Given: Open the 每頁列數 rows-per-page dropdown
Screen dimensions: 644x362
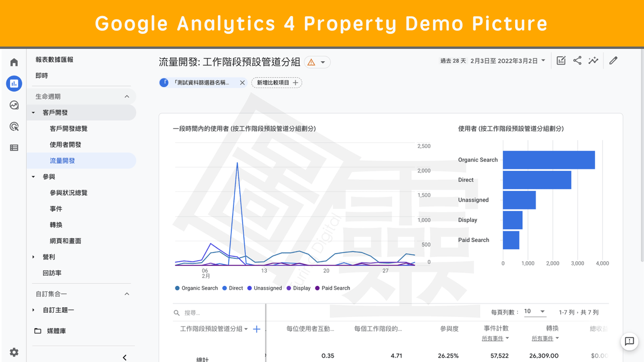Looking at the screenshot, I should [x=535, y=312].
